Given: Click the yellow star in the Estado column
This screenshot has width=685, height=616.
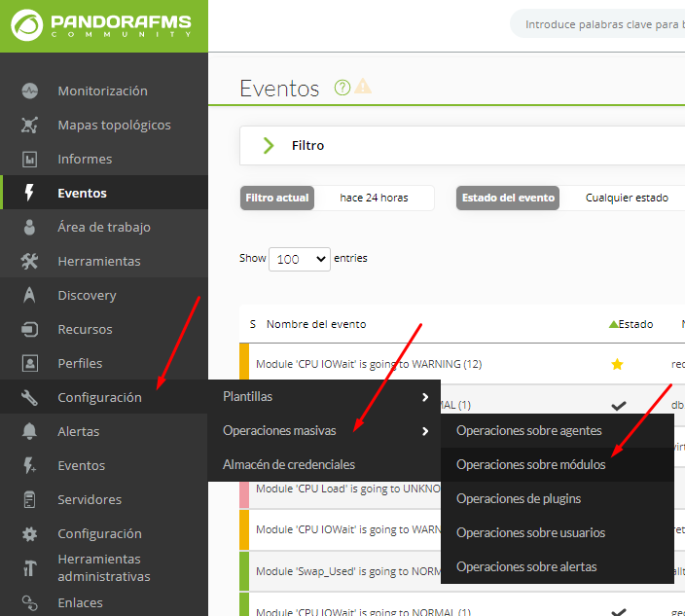Looking at the screenshot, I should tap(617, 364).
